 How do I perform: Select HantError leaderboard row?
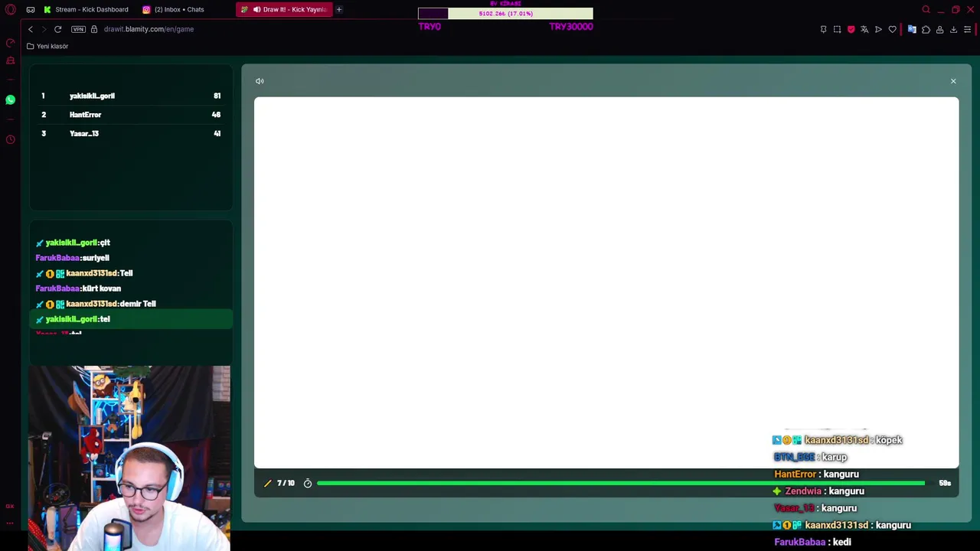(x=131, y=115)
